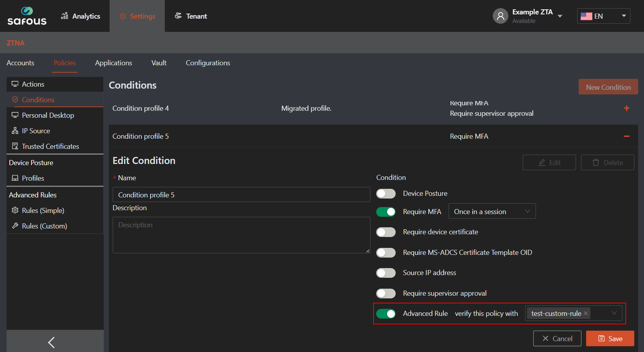Open Trusted Certificates sidebar item icon
The width and height of the screenshot is (644, 352).
[15, 146]
